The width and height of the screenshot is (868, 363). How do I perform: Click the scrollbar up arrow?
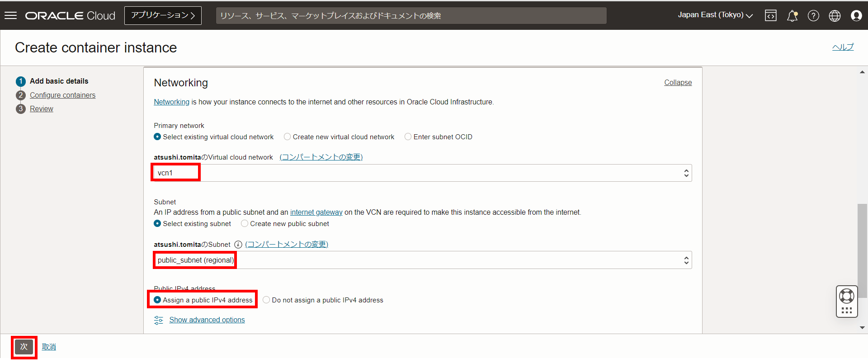coord(862,72)
